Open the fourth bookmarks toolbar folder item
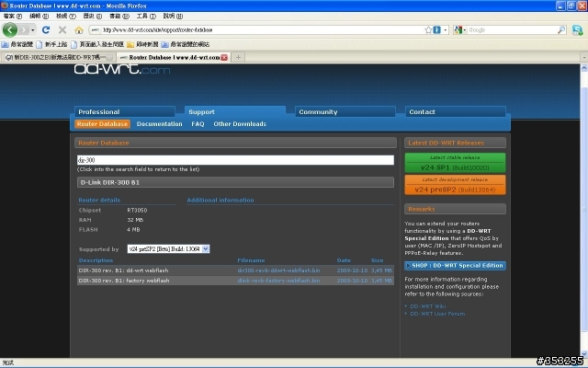The width and height of the screenshot is (588, 368). pos(142,44)
